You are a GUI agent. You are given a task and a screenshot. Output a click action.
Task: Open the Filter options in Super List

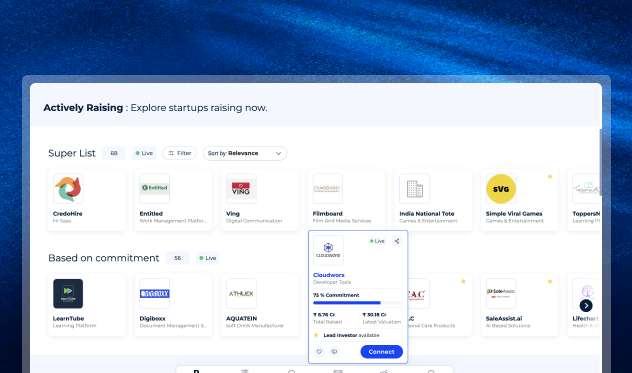pos(179,153)
